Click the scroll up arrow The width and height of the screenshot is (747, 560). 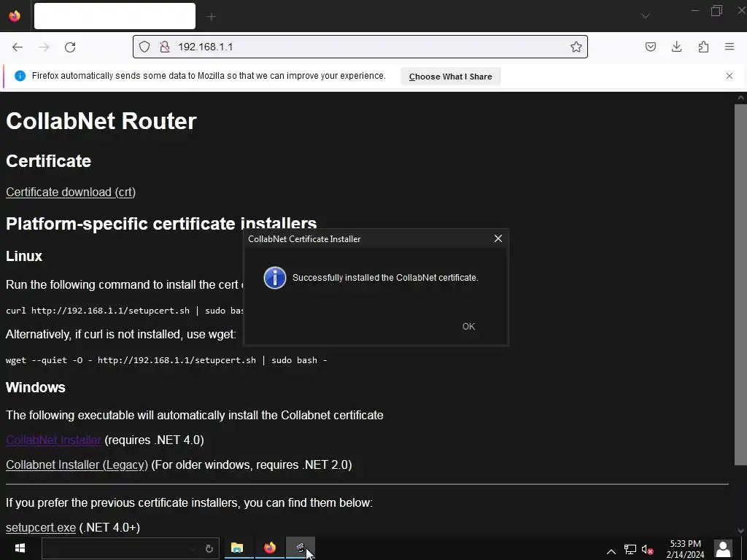740,98
